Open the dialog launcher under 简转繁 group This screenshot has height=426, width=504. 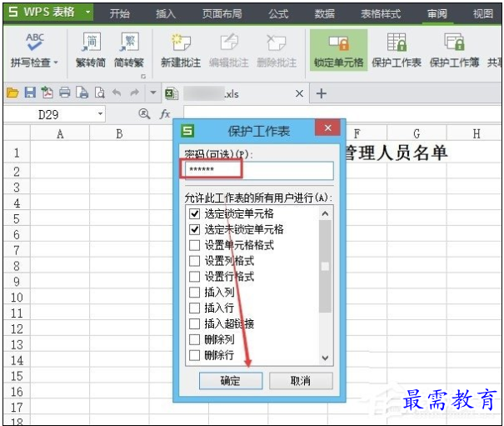click(x=143, y=76)
